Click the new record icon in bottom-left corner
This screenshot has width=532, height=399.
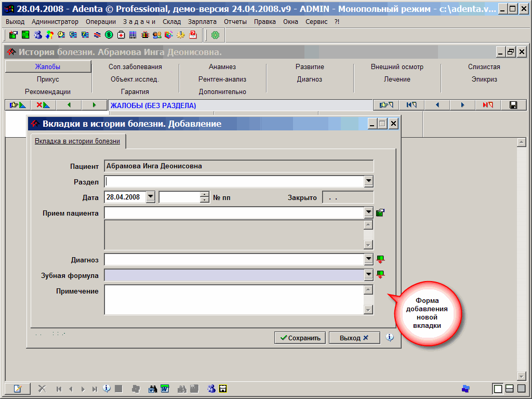click(17, 389)
